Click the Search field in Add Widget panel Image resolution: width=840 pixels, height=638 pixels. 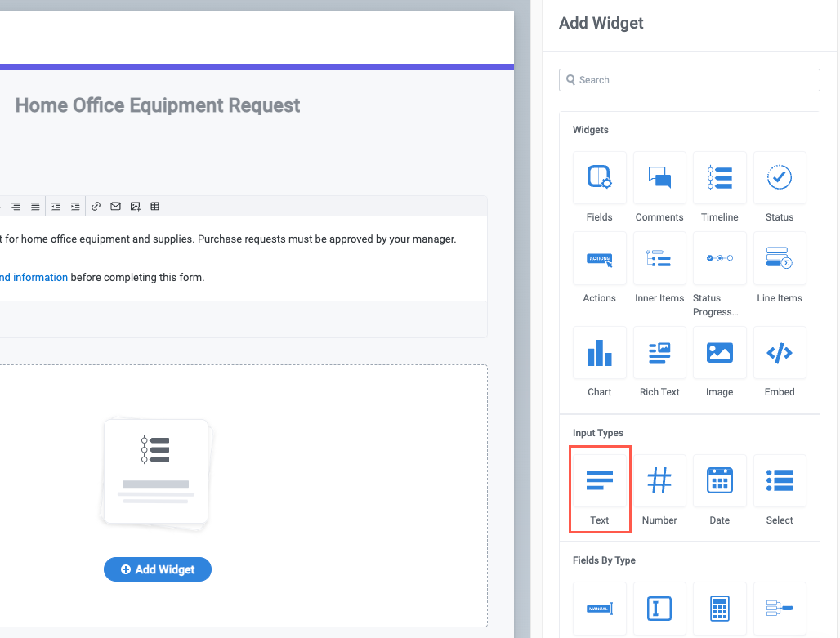click(689, 79)
